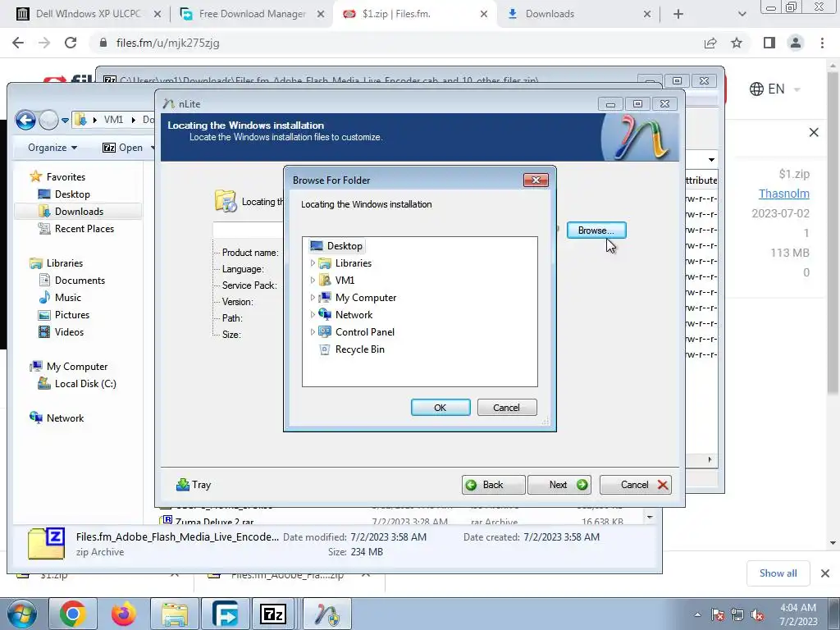Open a new Chrome tab

click(x=678, y=14)
